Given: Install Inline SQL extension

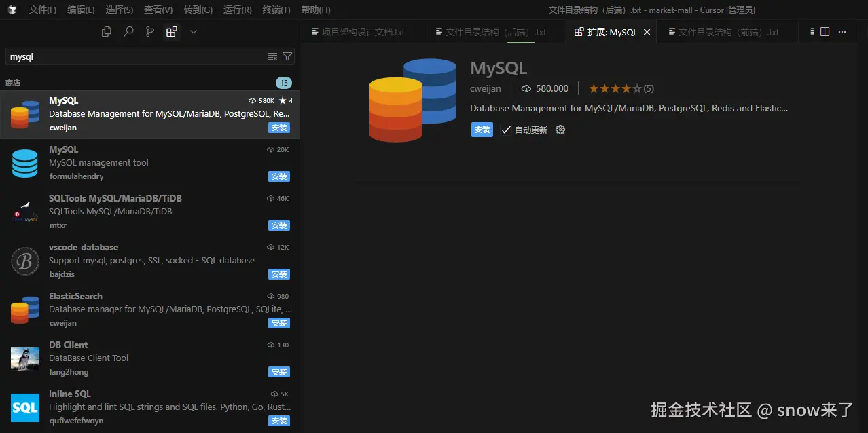Looking at the screenshot, I should pos(279,421).
